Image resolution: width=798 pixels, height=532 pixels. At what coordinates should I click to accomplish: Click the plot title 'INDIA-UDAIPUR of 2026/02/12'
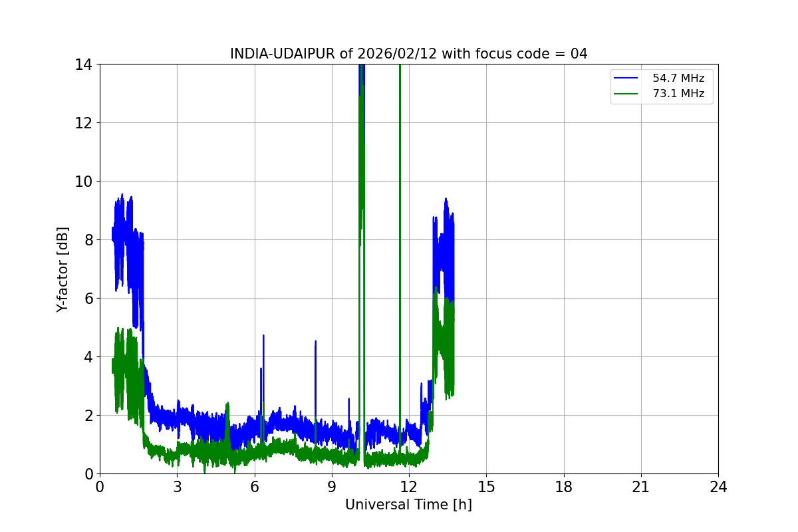[x=408, y=54]
